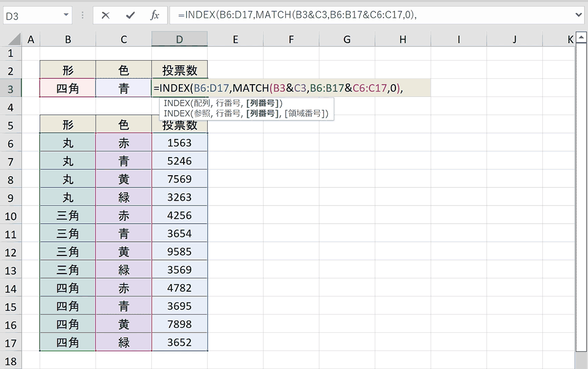This screenshot has height=369, width=588.
Task: Select column E header
Action: (235, 39)
